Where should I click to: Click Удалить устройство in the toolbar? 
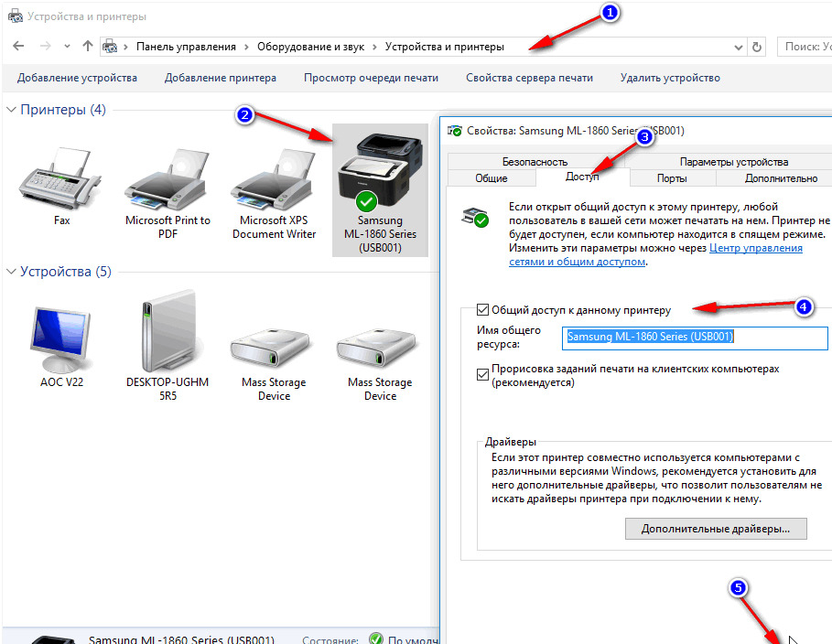tap(670, 78)
